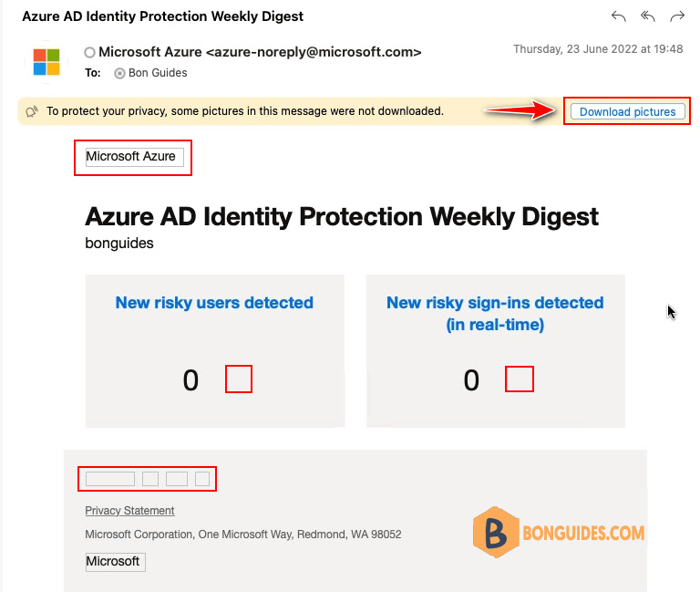This screenshot has height=592, width=700.
Task: Click the blocked image placeholder beside risky sign-ins count
Action: click(520, 379)
